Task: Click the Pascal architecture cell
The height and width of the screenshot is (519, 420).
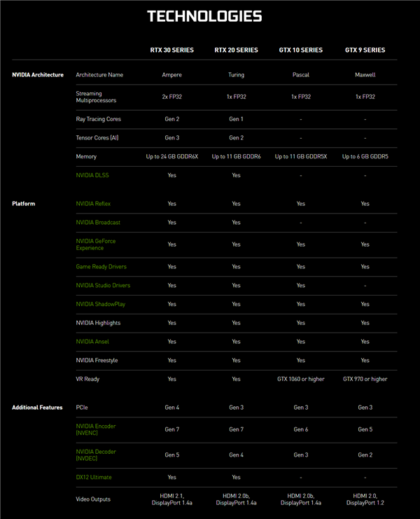Action: pos(300,75)
